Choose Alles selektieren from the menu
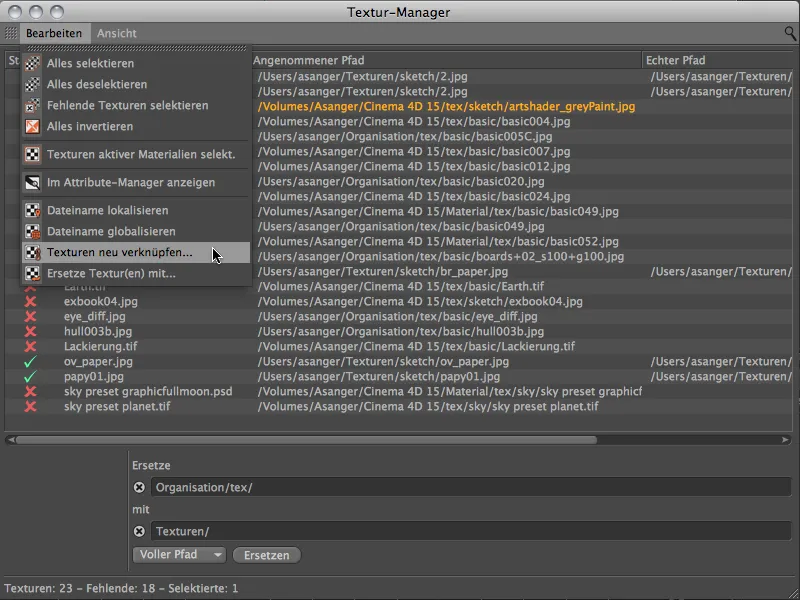This screenshot has height=600, width=800. (136, 63)
